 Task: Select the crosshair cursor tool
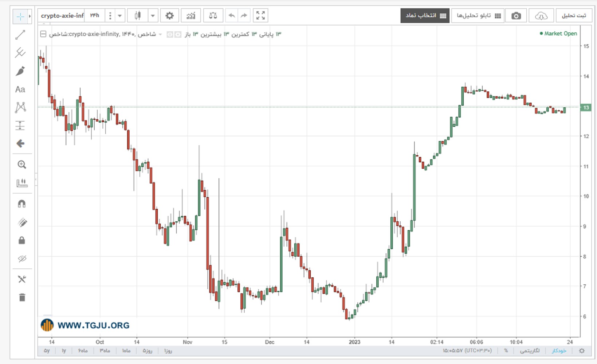coord(20,16)
